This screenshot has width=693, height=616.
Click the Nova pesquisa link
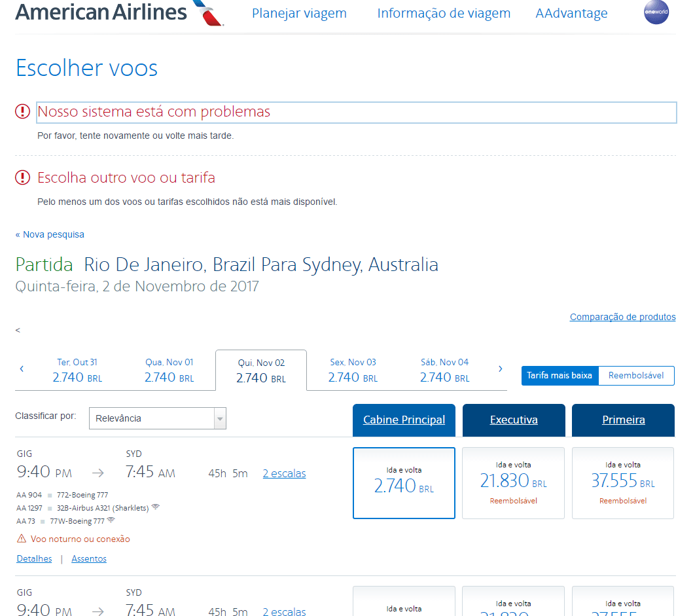coord(50,234)
